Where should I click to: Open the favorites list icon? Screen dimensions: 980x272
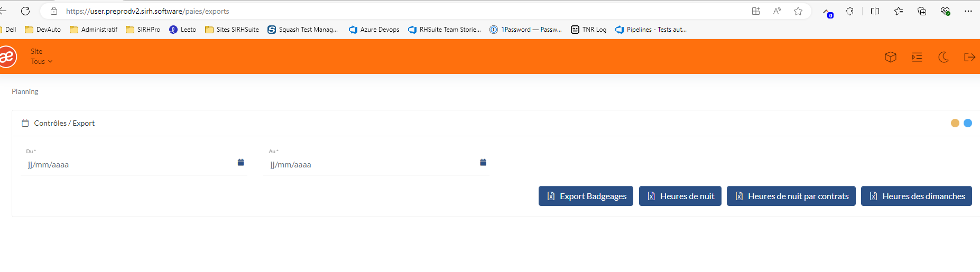(899, 11)
